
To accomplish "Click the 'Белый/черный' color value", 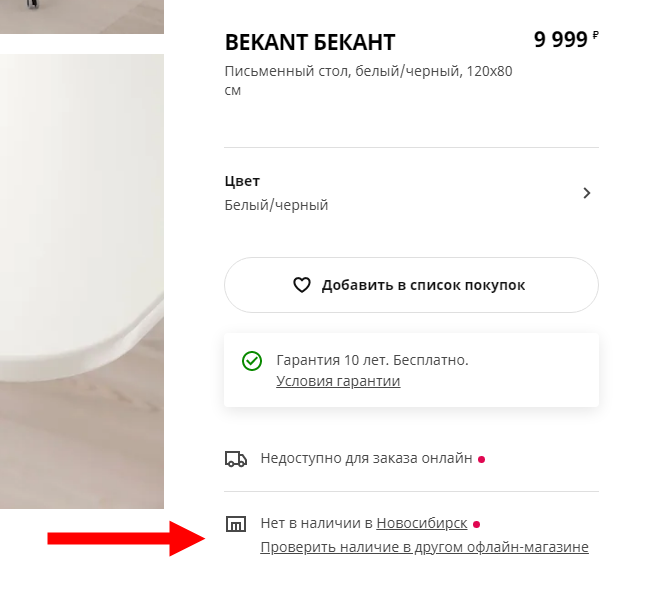I will pyautogui.click(x=277, y=205).
